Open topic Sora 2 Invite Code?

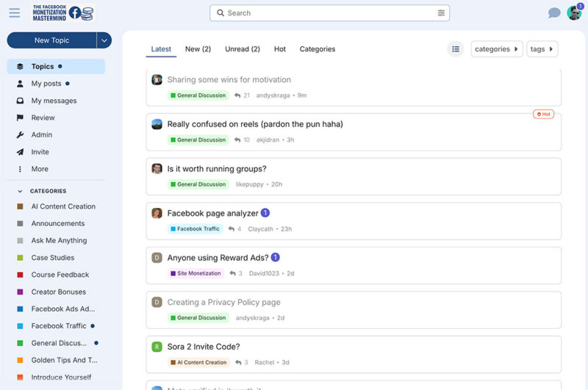204,347
